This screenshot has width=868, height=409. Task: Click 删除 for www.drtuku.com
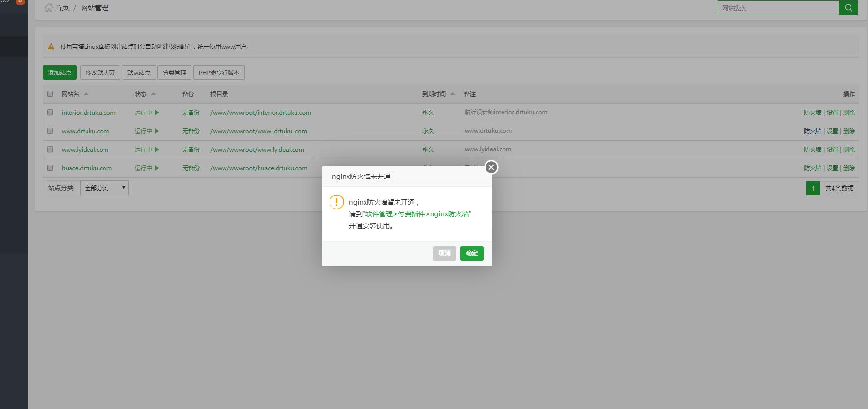(849, 131)
